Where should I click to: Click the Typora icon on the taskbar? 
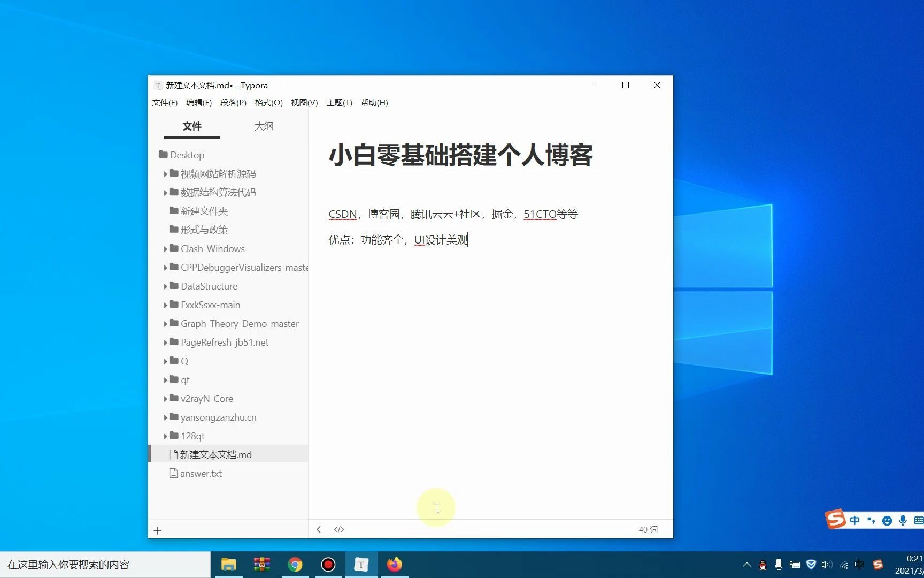pos(361,565)
